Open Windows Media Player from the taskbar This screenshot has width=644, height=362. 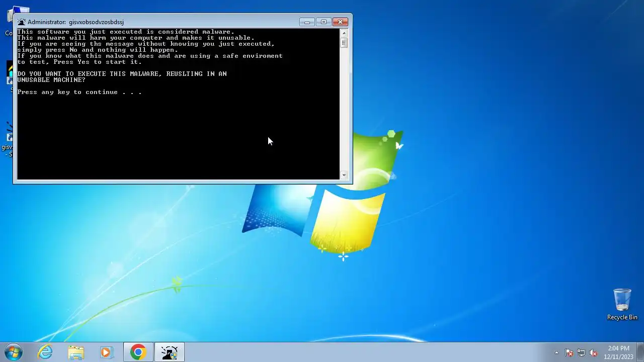[106, 352]
